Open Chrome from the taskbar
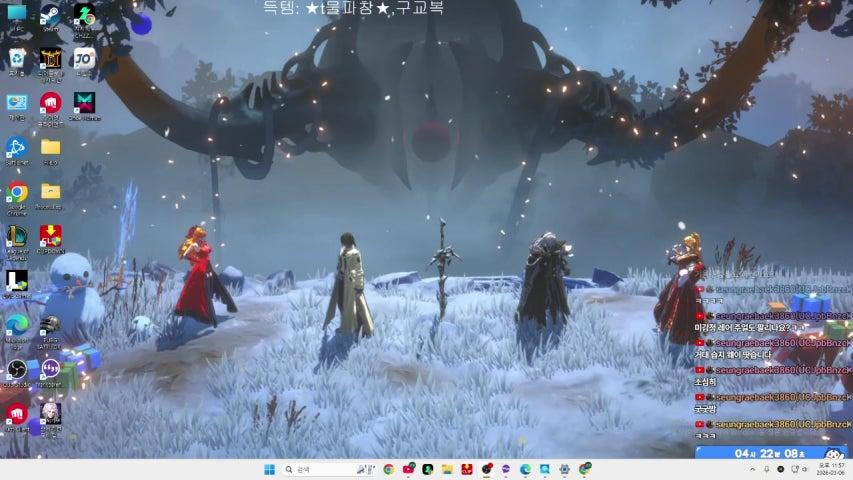Screen dimensions: 853x480 click(388, 469)
